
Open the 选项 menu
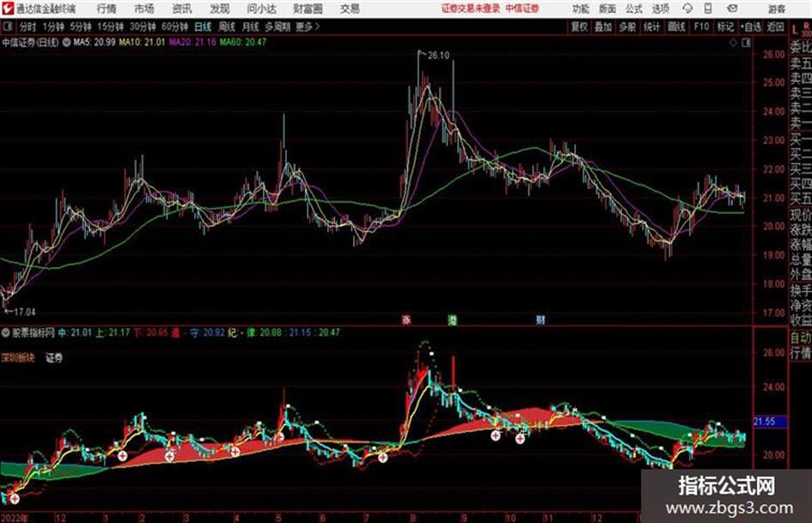pyautogui.click(x=661, y=9)
